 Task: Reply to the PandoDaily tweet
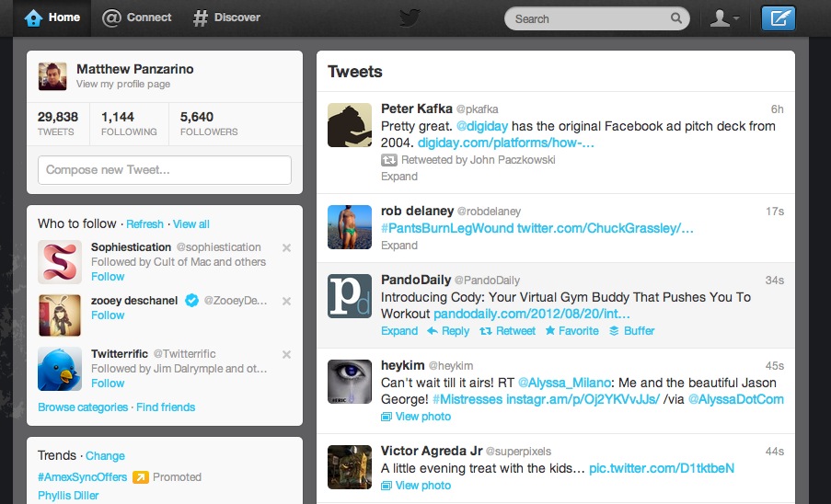(448, 331)
